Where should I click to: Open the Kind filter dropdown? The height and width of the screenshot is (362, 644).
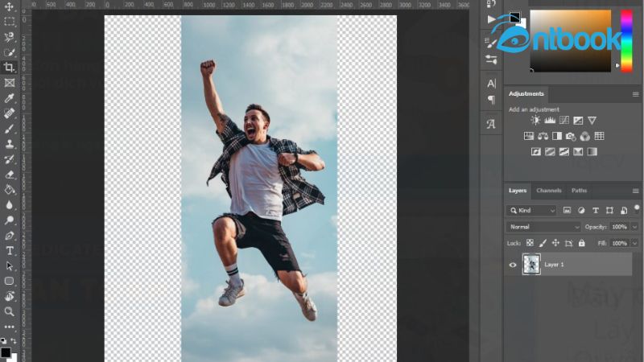(x=531, y=211)
